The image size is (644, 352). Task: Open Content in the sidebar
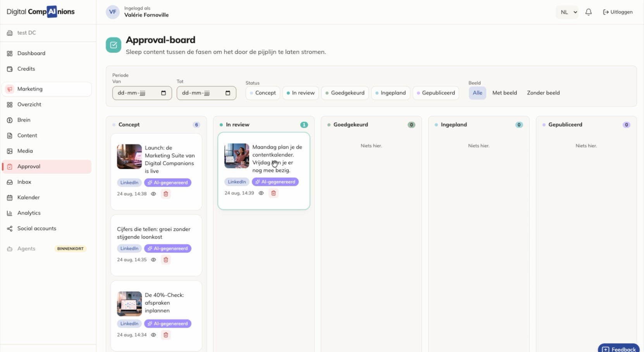[x=47, y=136]
